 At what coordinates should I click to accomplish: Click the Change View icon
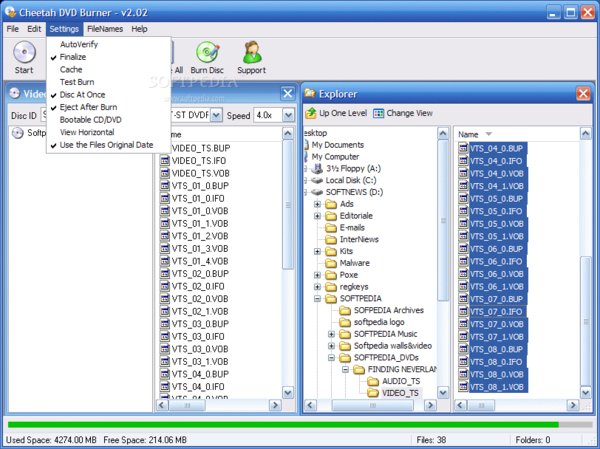(379, 114)
